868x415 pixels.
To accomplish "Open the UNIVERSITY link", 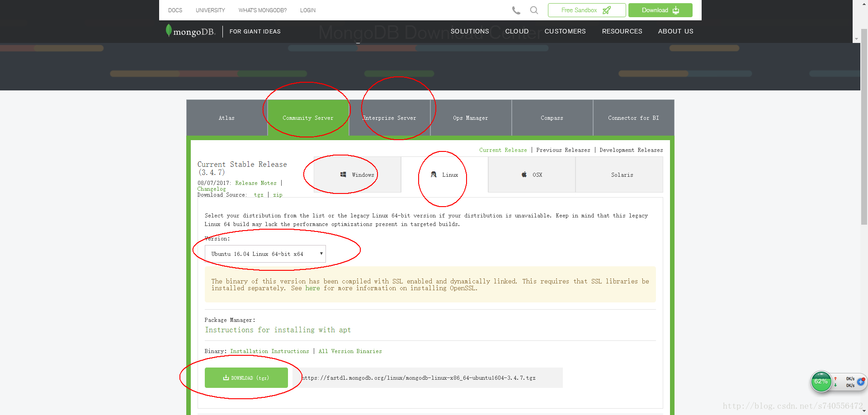I will click(x=210, y=10).
